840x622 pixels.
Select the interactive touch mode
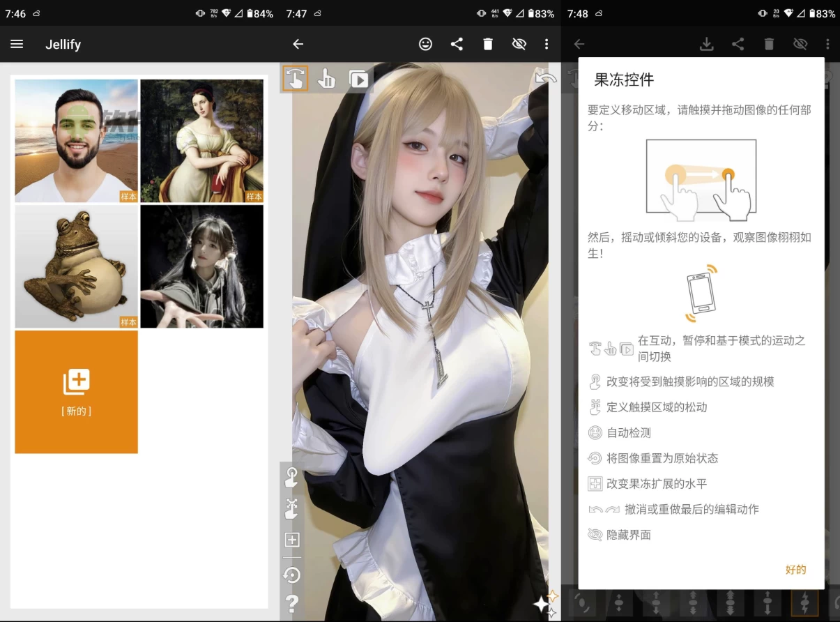tap(295, 79)
